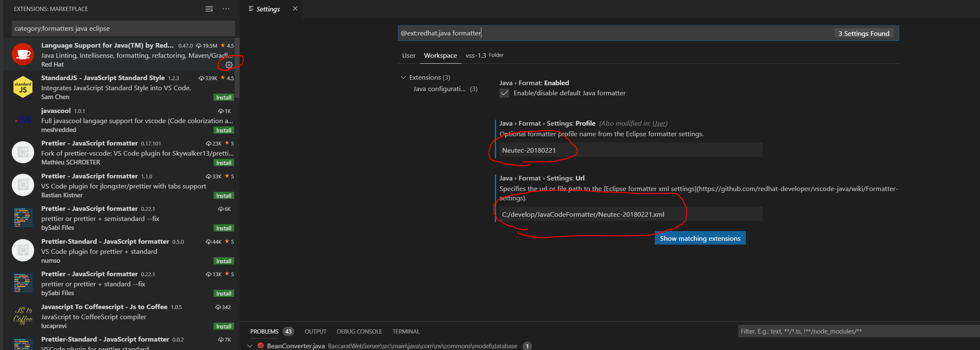Click Show matching extensions button
The image size is (980, 350).
(x=700, y=238)
